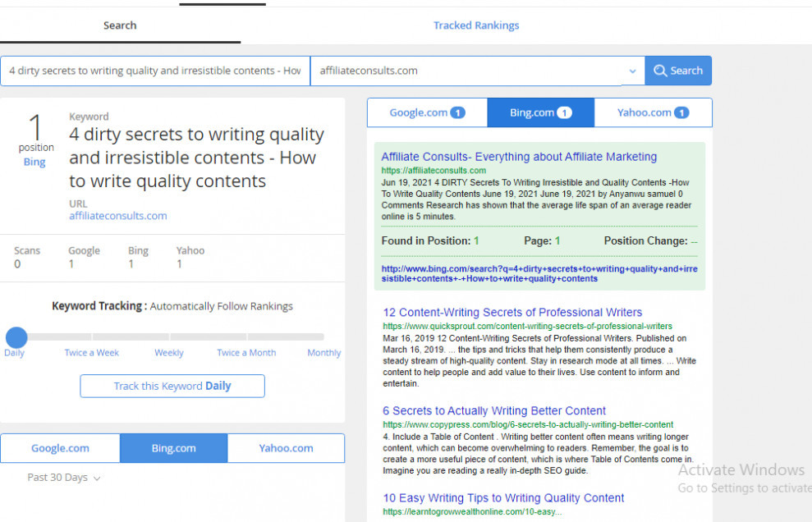Open 12 Content-Writing Secrets result
The width and height of the screenshot is (812, 522).
pyautogui.click(x=512, y=313)
